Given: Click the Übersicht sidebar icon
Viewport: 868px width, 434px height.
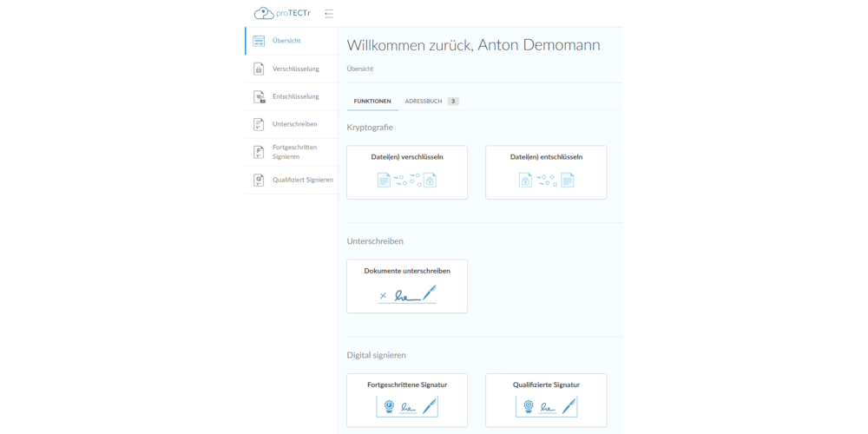Looking at the screenshot, I should coord(259,41).
